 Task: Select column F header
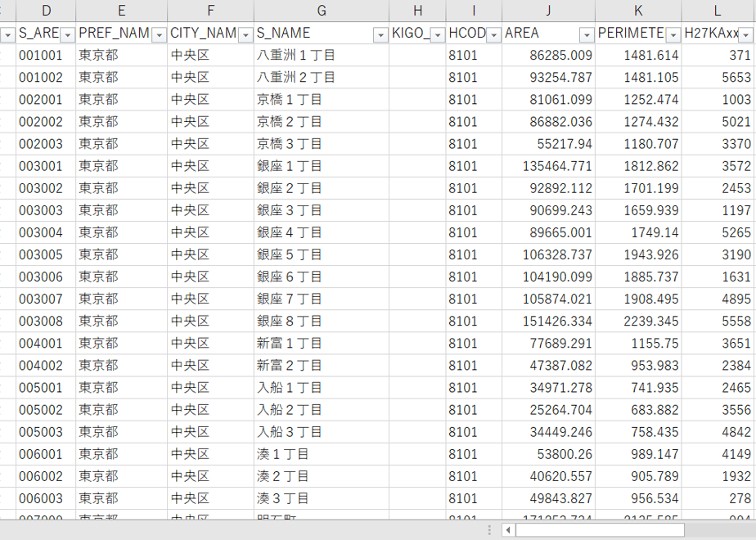click(211, 11)
